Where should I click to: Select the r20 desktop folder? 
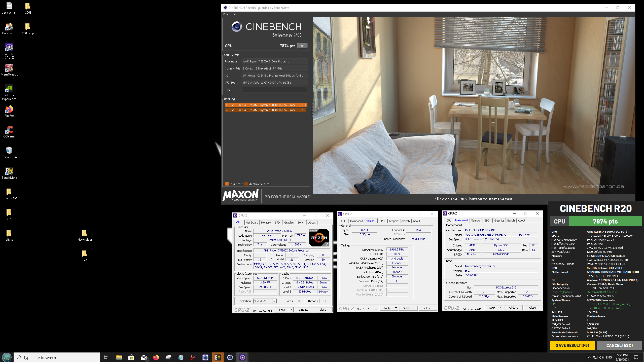85,256
